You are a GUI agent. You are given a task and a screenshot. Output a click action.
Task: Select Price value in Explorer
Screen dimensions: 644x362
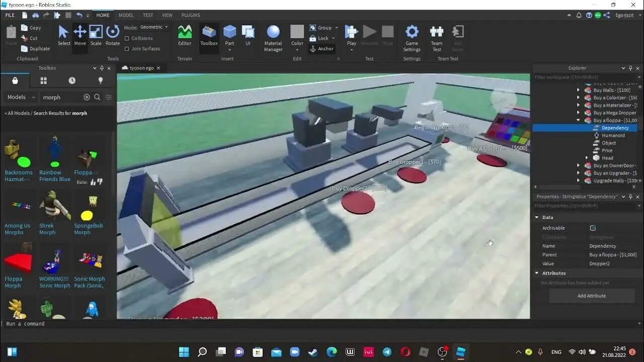(x=607, y=150)
